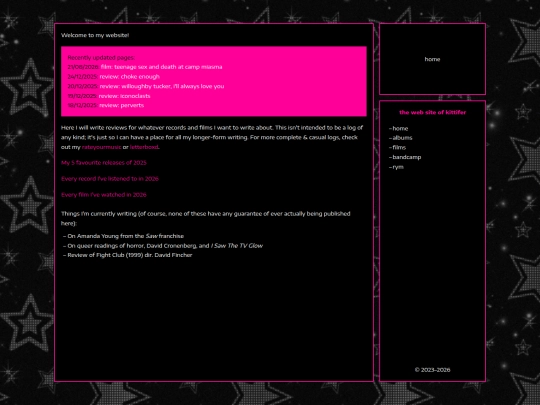
Task: Go to rym in the sidebar menu
Action: (x=398, y=167)
